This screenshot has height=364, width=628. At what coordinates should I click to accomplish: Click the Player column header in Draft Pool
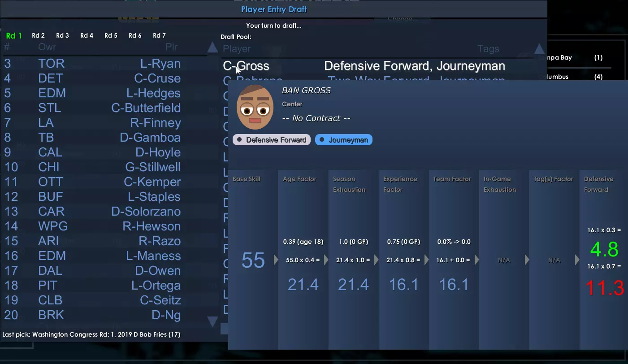(x=237, y=49)
